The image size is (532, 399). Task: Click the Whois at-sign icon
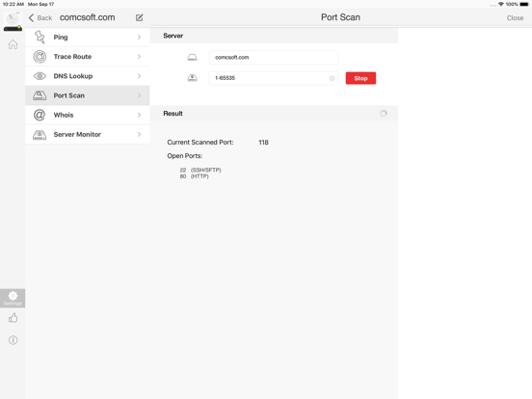(40, 115)
